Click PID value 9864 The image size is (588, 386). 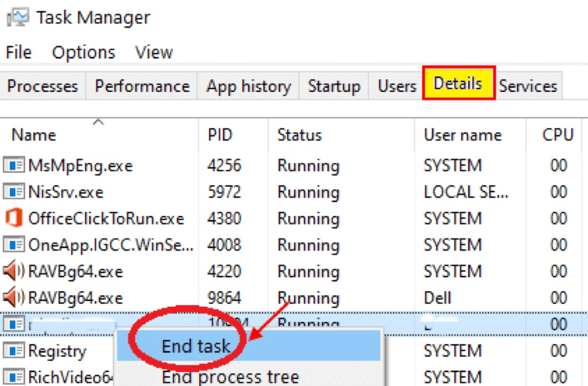coord(225,298)
